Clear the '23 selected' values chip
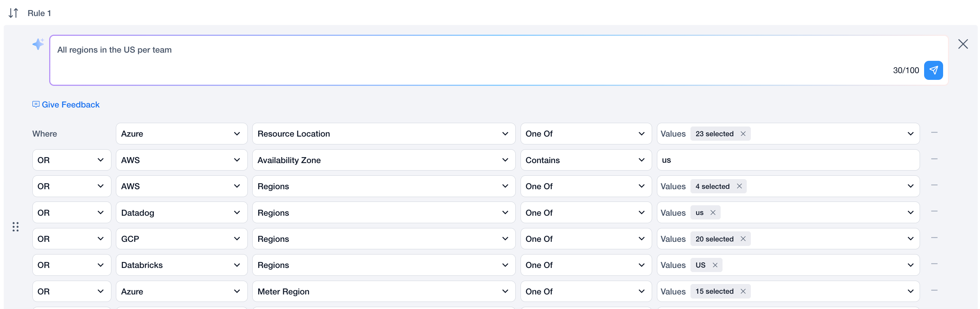This screenshot has width=980, height=309. click(x=743, y=134)
